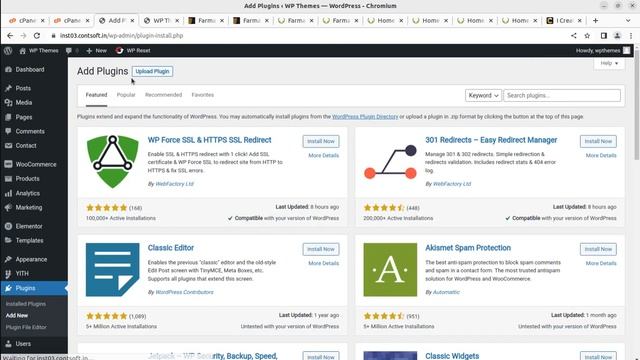Open WordPress Plugin Directory link

coord(365,117)
